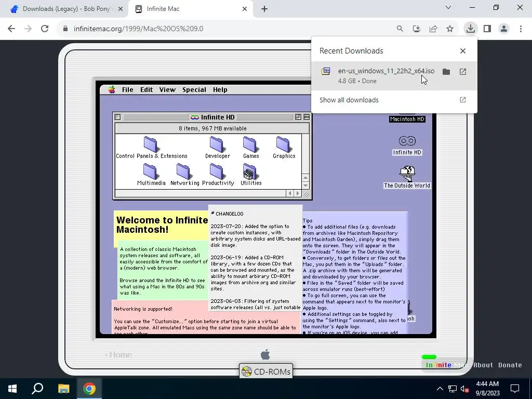Screen dimensions: 532x399
Task: Switch to the Infinite Mac tab
Action: 190,9
